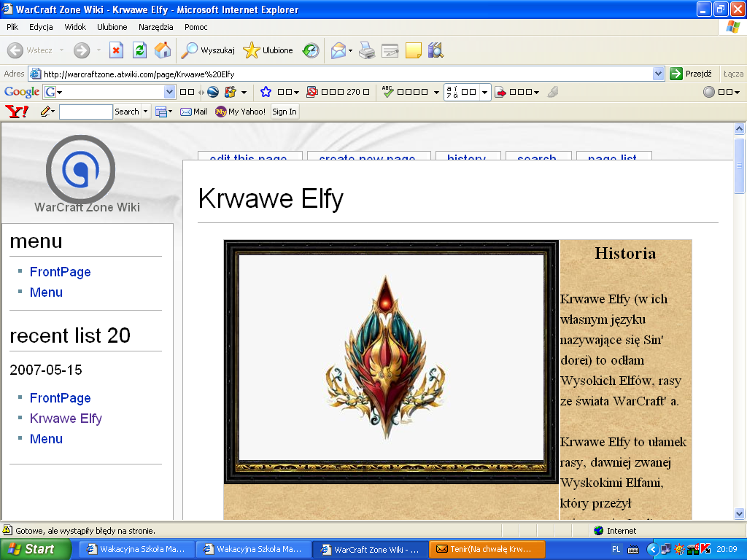The image size is (747, 560).
Task: Open FrontPage link in recent list
Action: [60, 398]
